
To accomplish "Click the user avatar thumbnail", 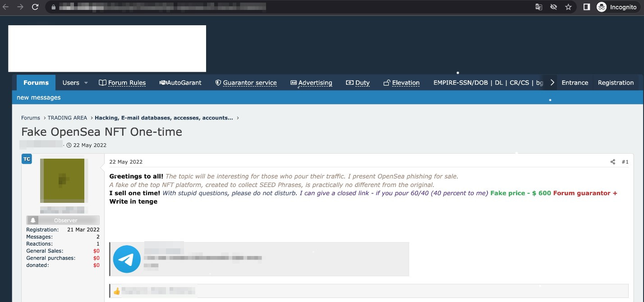I will (62, 180).
